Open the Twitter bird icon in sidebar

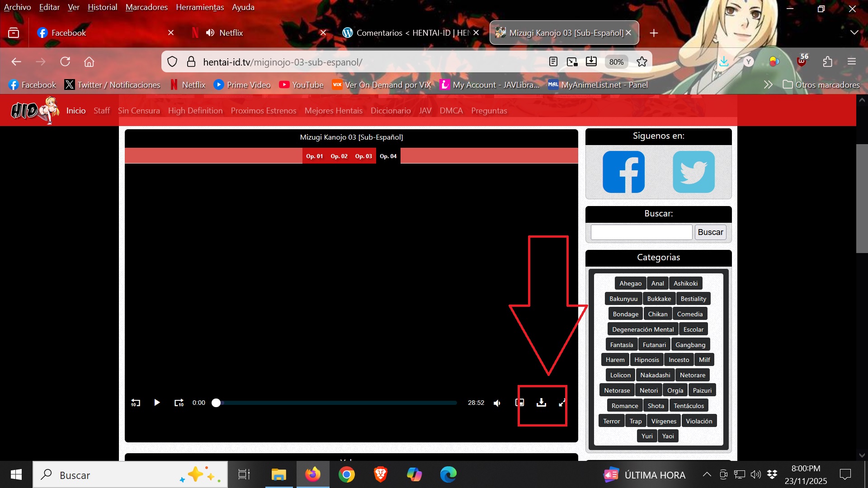click(693, 172)
